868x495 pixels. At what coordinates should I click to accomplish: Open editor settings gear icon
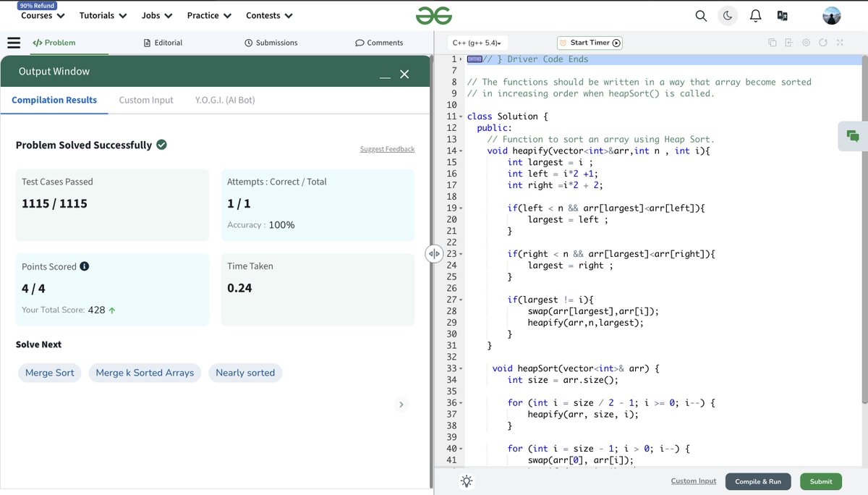806,43
